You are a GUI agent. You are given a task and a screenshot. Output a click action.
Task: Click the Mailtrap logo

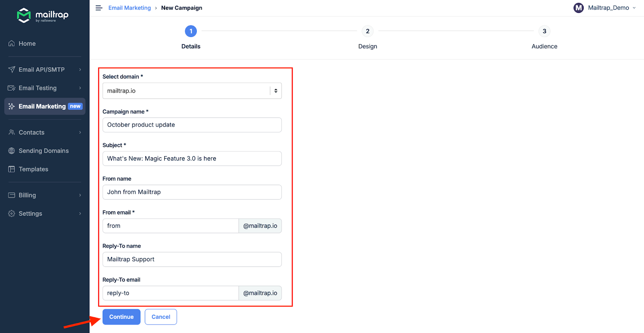(x=43, y=15)
